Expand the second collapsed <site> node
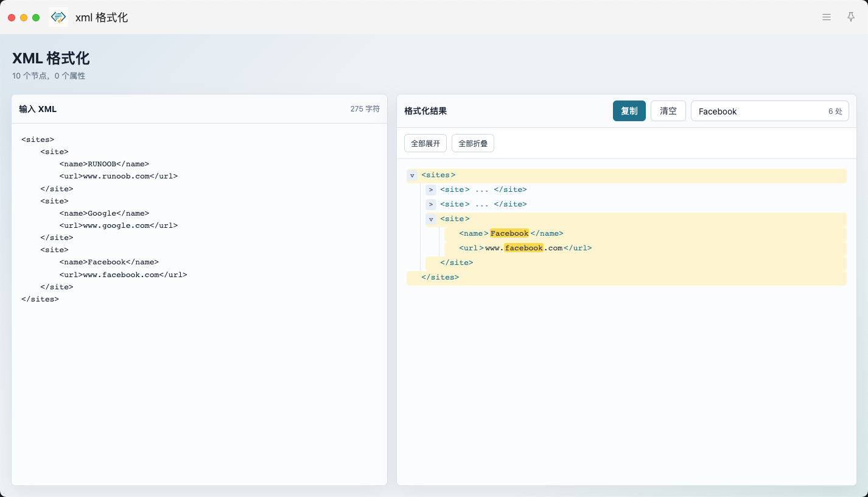868x497 pixels. pyautogui.click(x=431, y=205)
